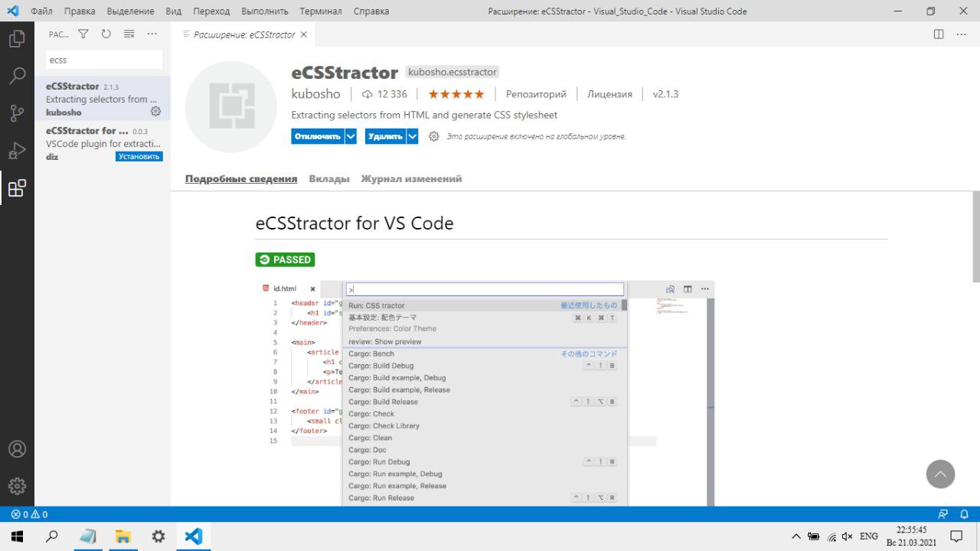Image resolution: width=980 pixels, height=551 pixels.
Task: Click the PASSED build badge
Action: (285, 259)
